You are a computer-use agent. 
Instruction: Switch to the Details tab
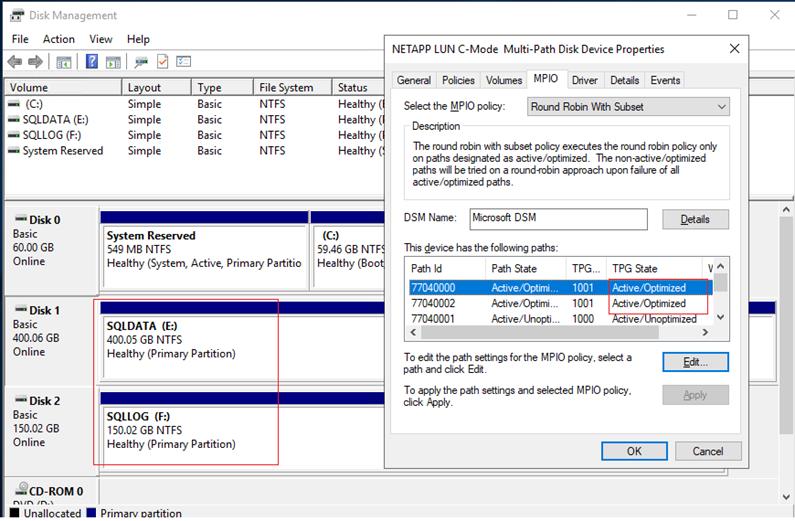tap(625, 80)
